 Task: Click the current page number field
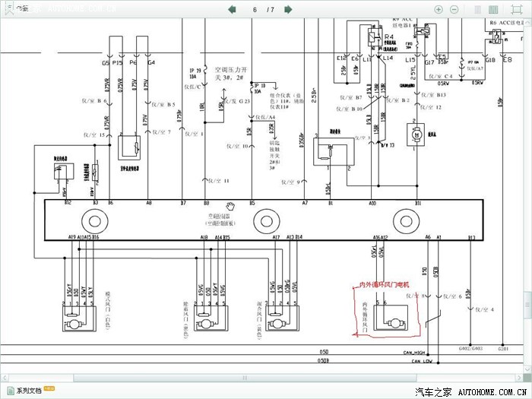click(255, 9)
